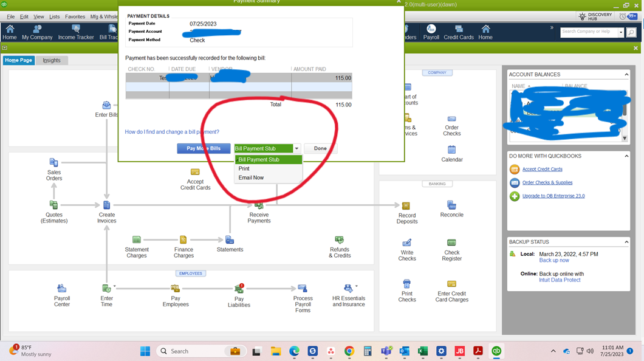
Task: Collapse Do More With QuickBooks panel
Action: [626, 156]
